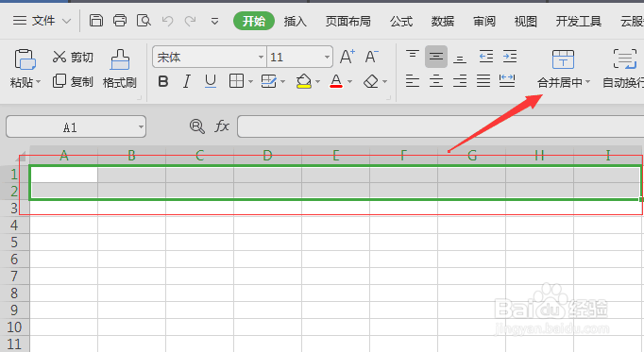The image size is (644, 352).
Task: Click the 合并居中 merge and center icon
Action: click(563, 59)
